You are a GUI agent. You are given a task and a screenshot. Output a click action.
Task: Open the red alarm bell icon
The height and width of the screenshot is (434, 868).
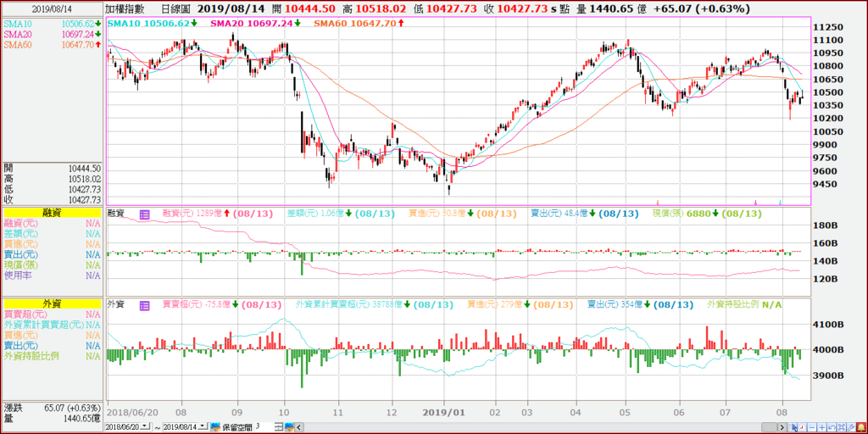(861, 427)
